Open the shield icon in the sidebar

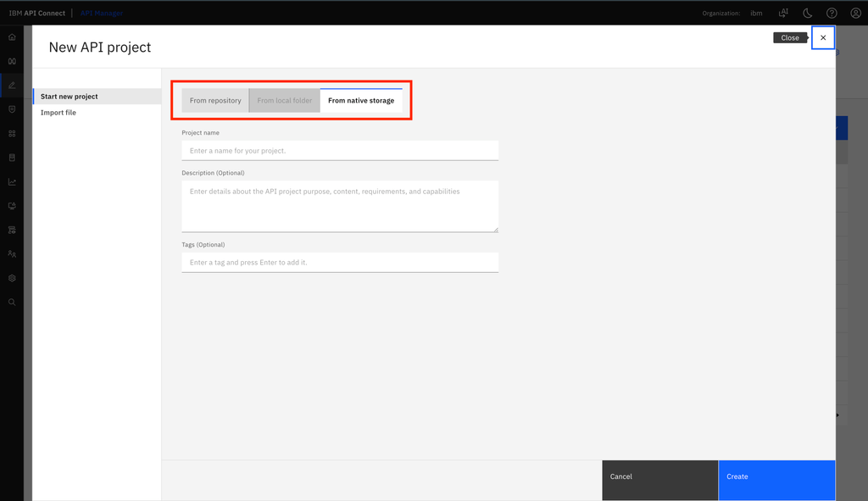coord(12,109)
